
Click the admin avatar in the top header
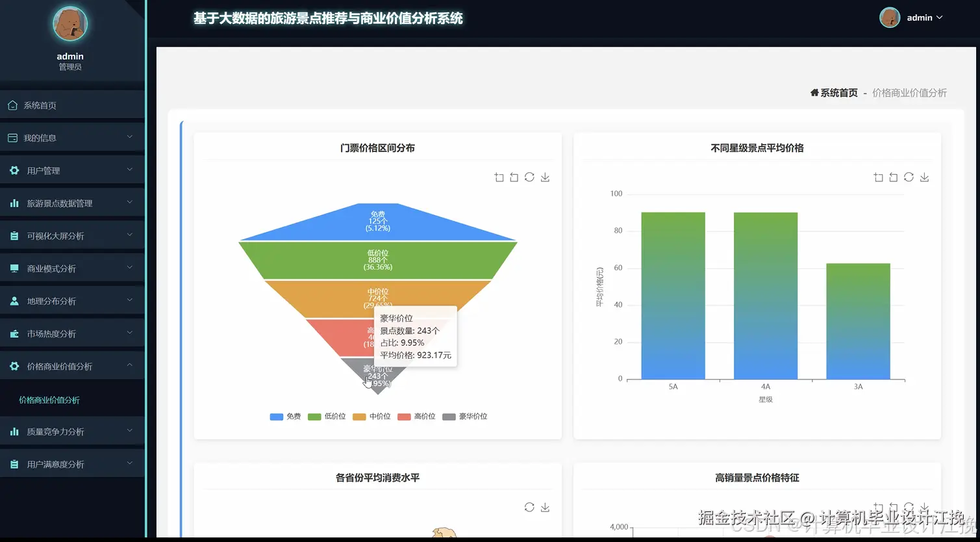pyautogui.click(x=889, y=18)
